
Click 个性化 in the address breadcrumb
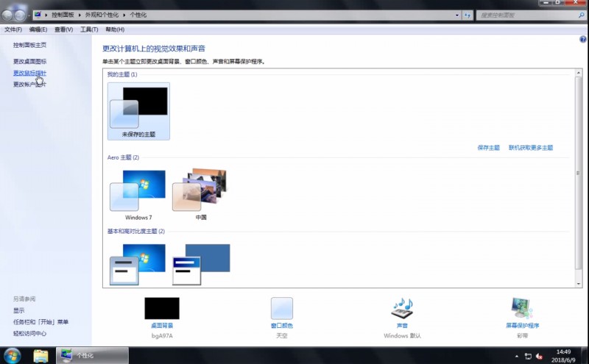[138, 15]
